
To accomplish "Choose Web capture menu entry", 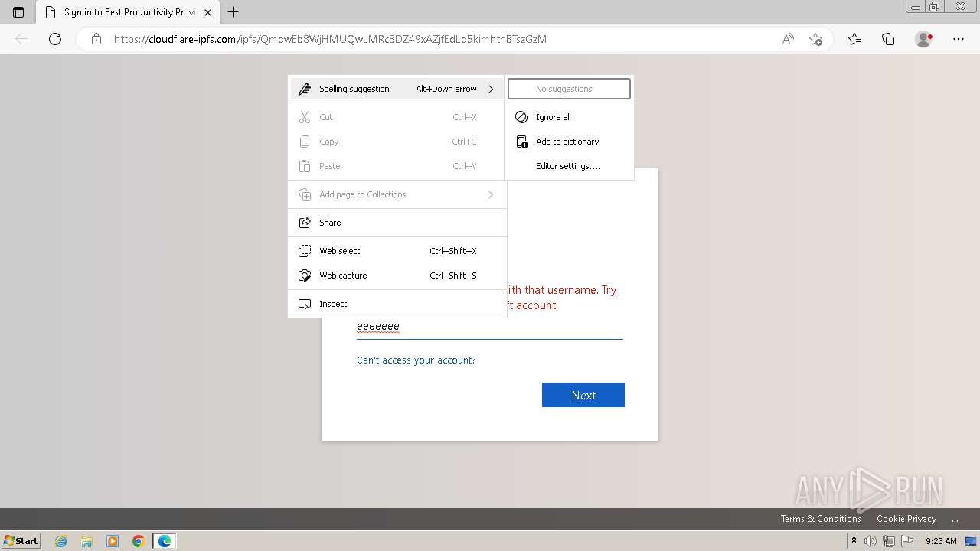I will [x=397, y=275].
